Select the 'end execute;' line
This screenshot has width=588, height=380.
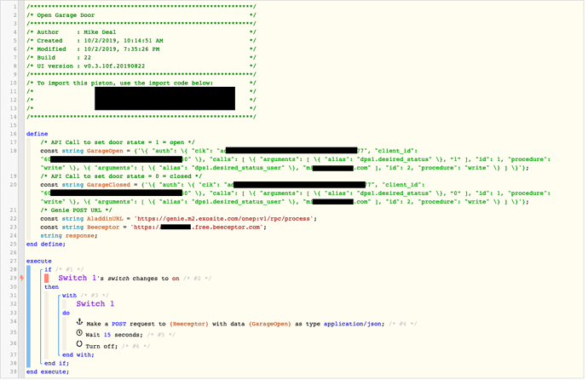(x=48, y=371)
